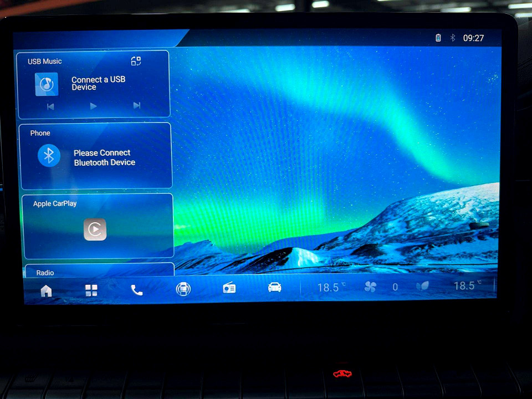Tap the USB music album art
Image resolution: width=532 pixels, height=399 pixels.
(47, 84)
